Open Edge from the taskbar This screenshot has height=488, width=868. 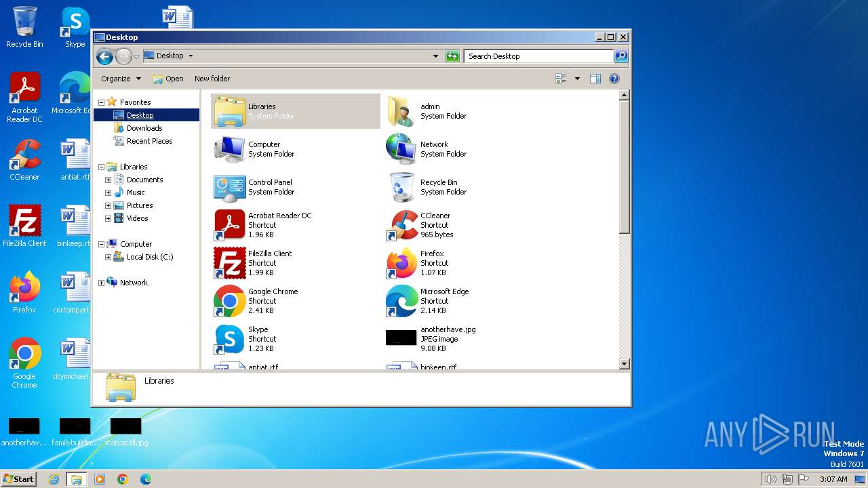point(146,479)
